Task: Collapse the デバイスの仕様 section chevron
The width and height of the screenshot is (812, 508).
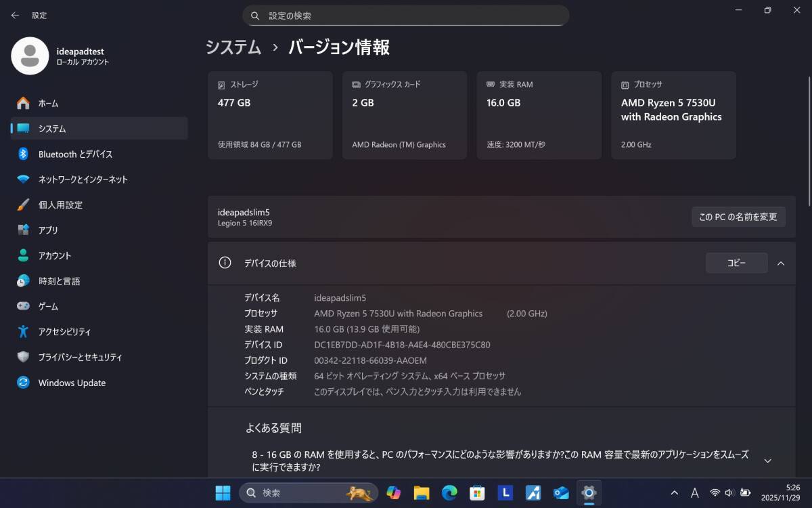Action: [781, 263]
